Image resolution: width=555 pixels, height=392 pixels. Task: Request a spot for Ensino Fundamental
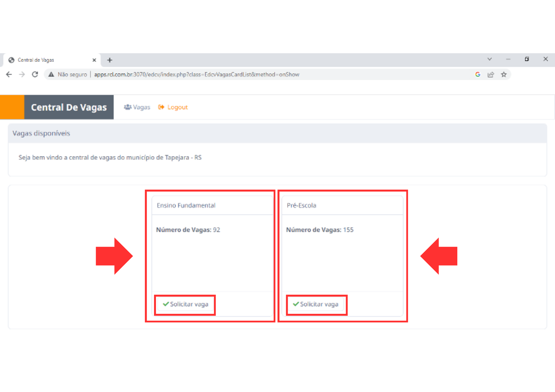coord(185,304)
